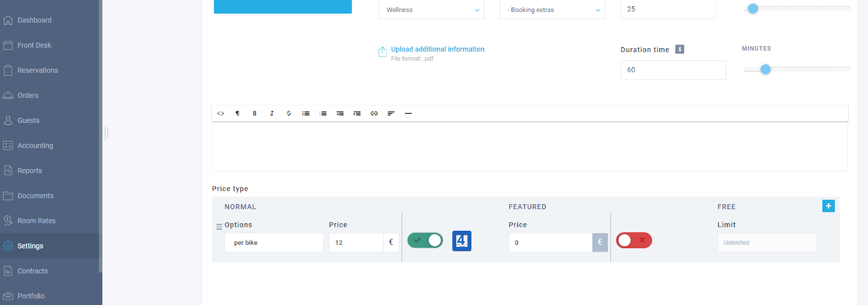Open the Reports page
868x305 pixels.
[x=29, y=171]
